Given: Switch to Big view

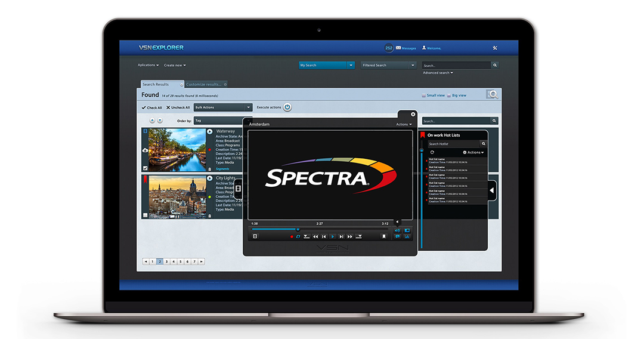Looking at the screenshot, I should (457, 95).
